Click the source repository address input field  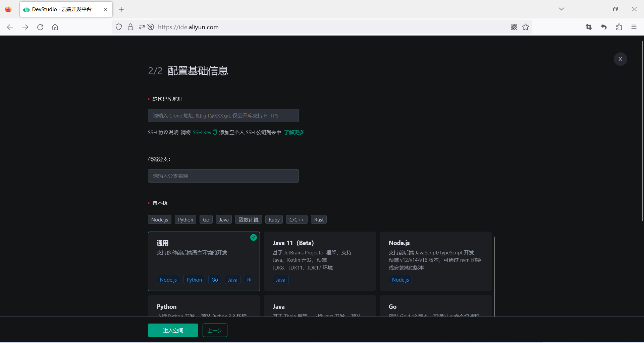[x=223, y=115]
